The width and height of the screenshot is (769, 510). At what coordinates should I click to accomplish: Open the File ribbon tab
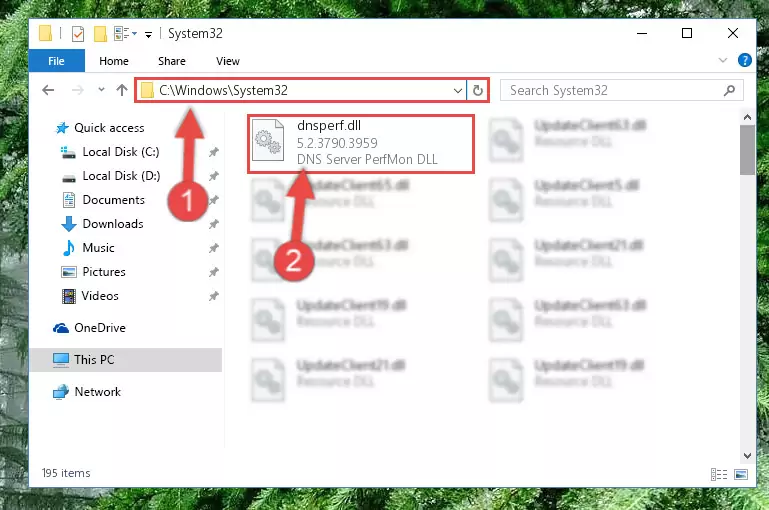click(x=56, y=61)
